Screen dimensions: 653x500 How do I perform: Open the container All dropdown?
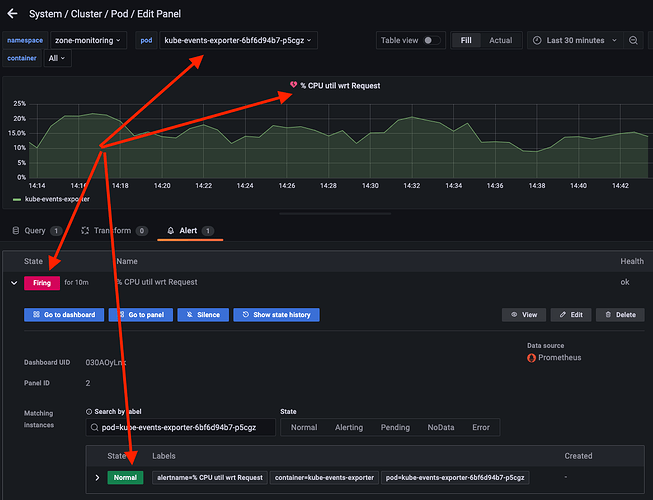pos(57,58)
